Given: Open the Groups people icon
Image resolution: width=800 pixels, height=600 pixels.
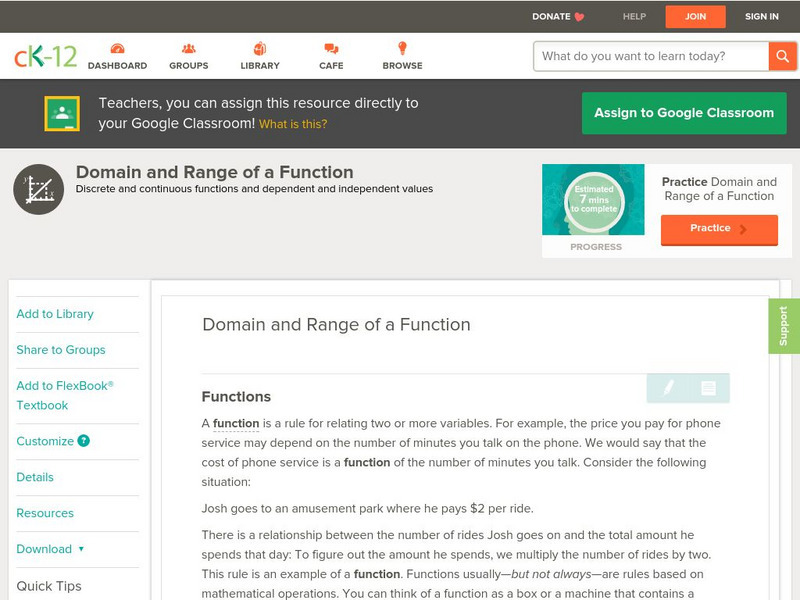Looking at the screenshot, I should [x=189, y=48].
